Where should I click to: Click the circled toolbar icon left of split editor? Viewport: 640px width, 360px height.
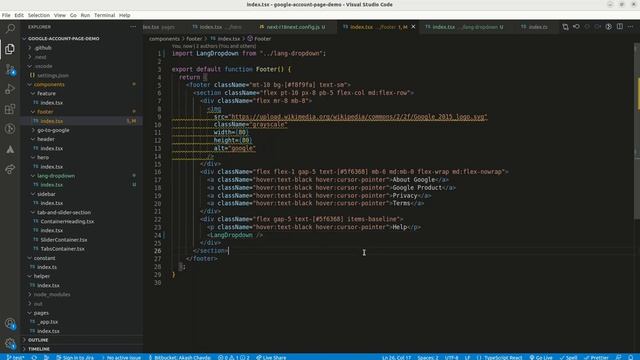tap(609, 27)
